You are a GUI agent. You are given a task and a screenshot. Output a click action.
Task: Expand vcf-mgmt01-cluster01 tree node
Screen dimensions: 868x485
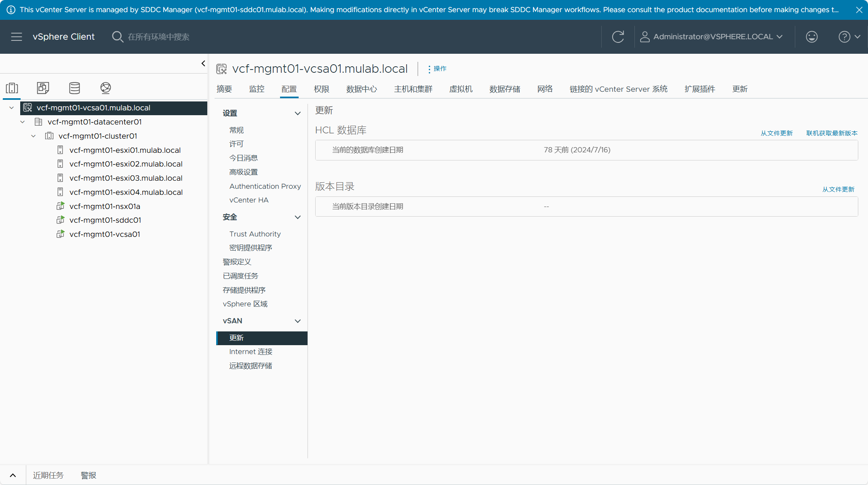click(x=34, y=136)
